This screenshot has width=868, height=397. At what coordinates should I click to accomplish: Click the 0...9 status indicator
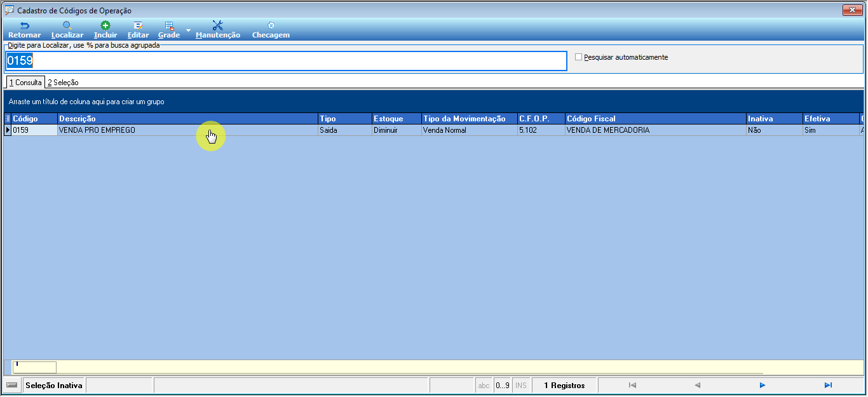[x=503, y=386]
